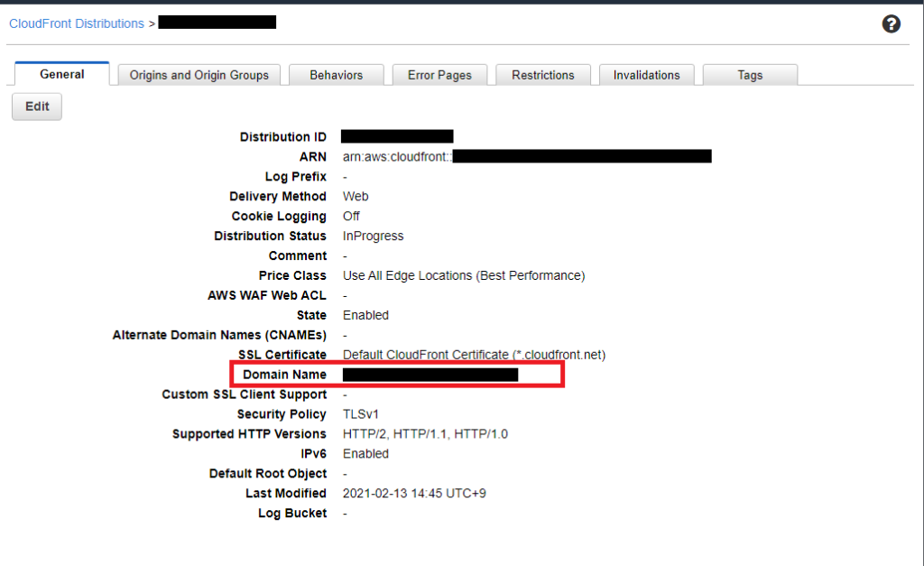Click the Log Prefix label
Screen dimensions: 924x566
pos(296,176)
